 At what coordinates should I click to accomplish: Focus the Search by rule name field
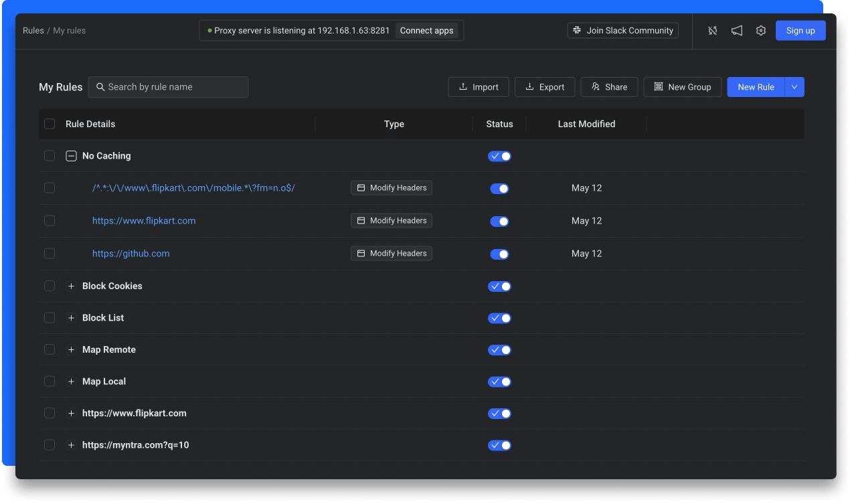(168, 87)
